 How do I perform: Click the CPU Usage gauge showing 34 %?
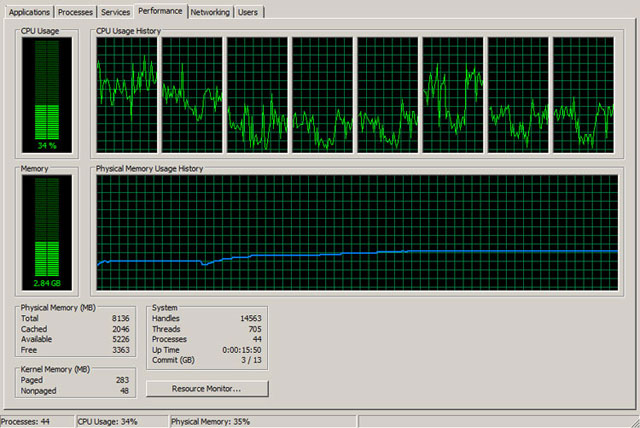47,95
